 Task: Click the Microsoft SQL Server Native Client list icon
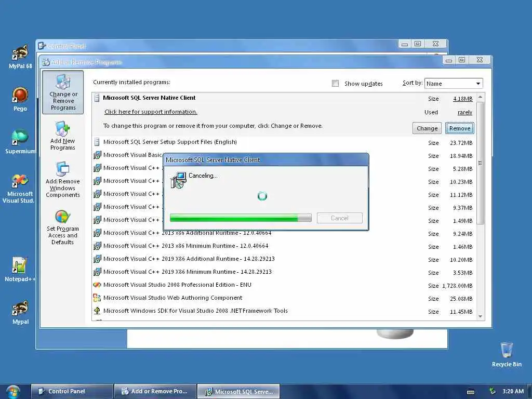point(97,98)
